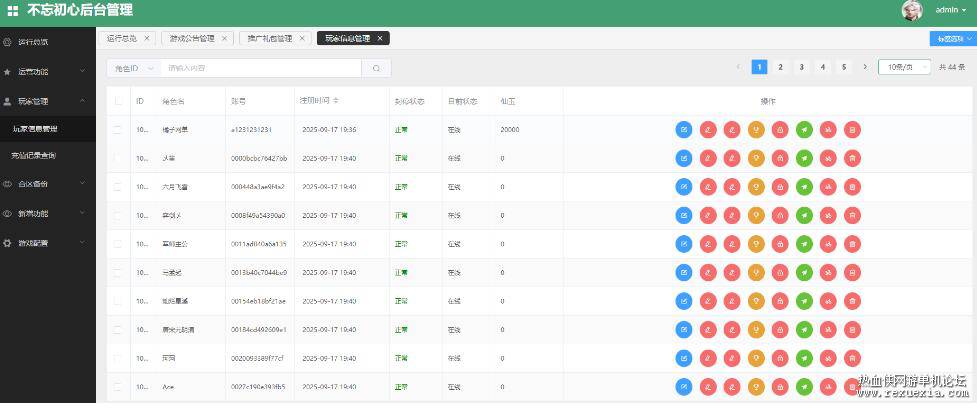Click red lock icon in 六月飞雪 row
Screen dimensions: 977x408
pos(780,187)
